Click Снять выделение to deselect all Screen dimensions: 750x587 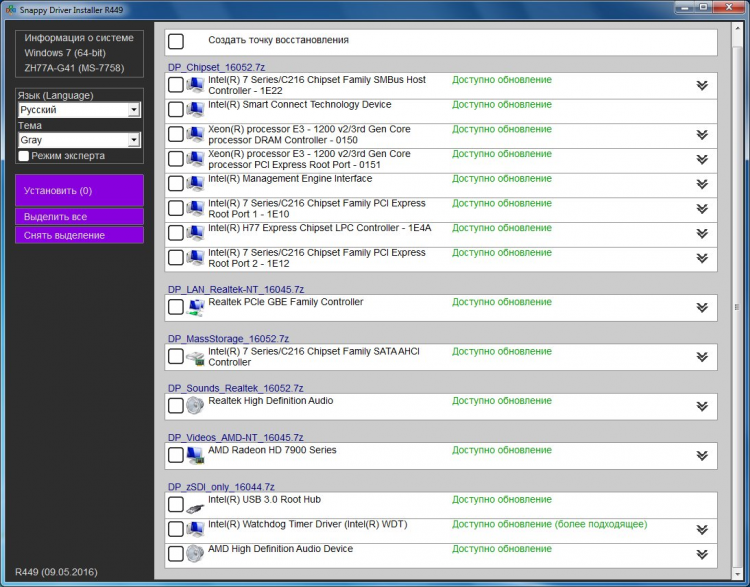click(x=79, y=235)
